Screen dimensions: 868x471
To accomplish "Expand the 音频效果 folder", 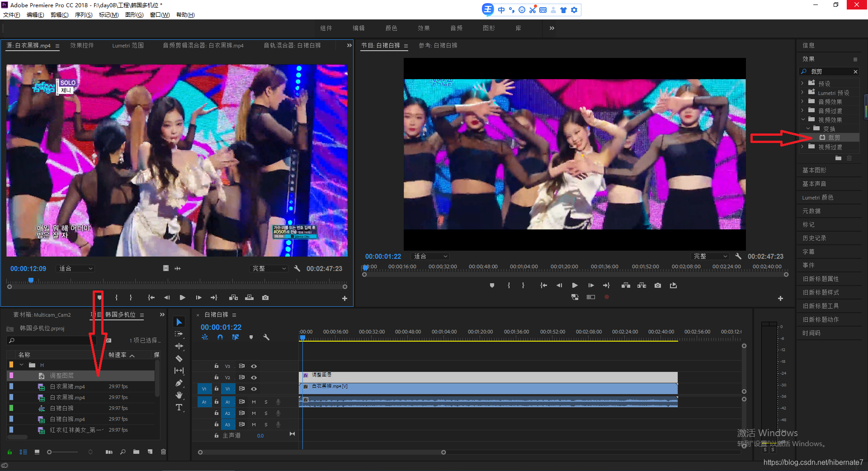I will tap(802, 101).
